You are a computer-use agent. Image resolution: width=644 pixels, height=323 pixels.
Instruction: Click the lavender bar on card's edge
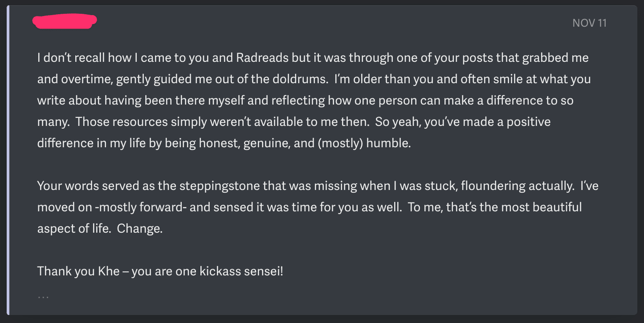[x=8, y=160]
